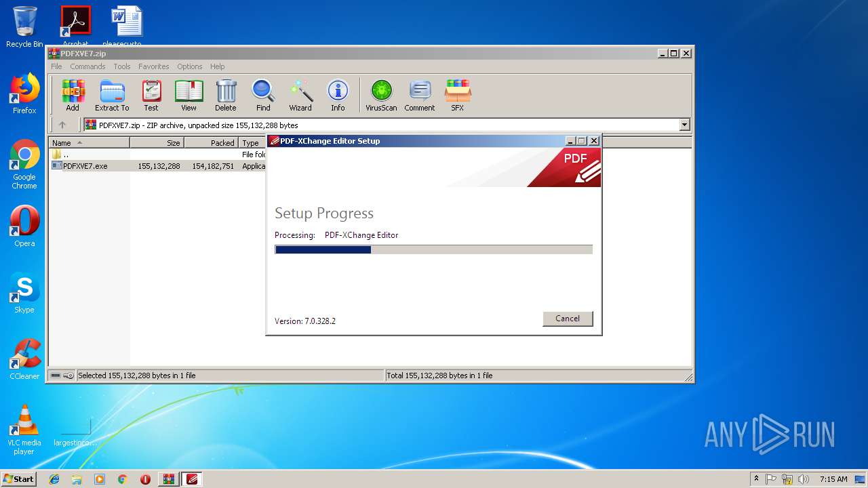This screenshot has height=488, width=868.
Task: Open Windows Explorer from the taskbar
Action: [77, 479]
